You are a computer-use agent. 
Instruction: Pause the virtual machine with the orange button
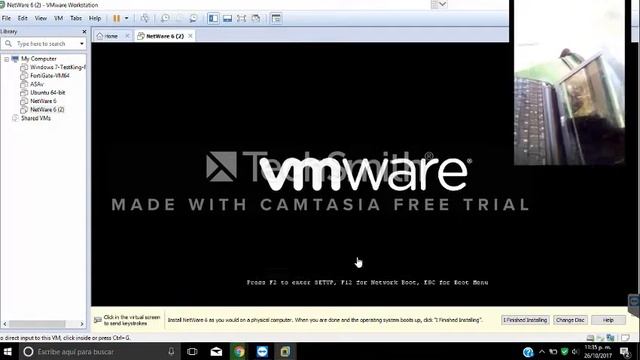116,18
